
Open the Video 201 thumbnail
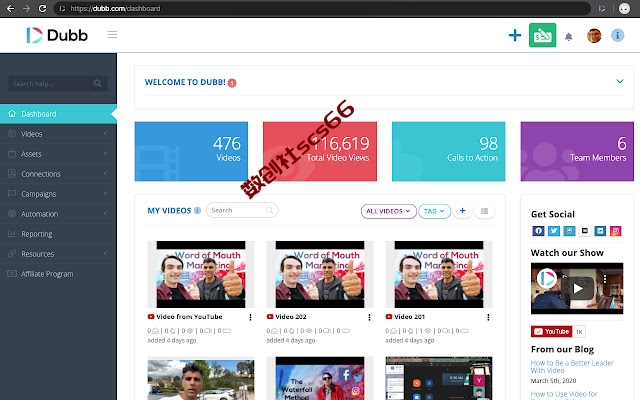point(439,274)
